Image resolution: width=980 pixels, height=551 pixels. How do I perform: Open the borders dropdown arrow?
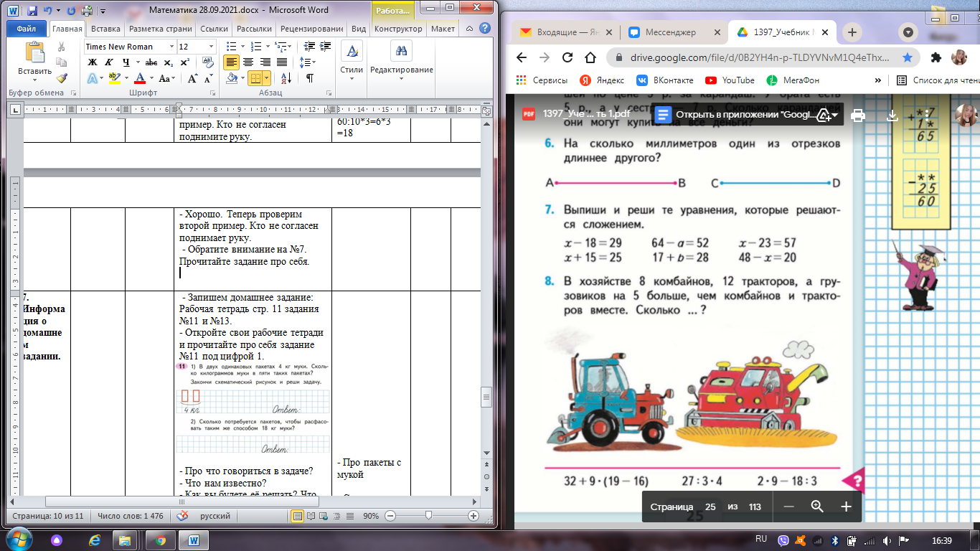[267, 78]
